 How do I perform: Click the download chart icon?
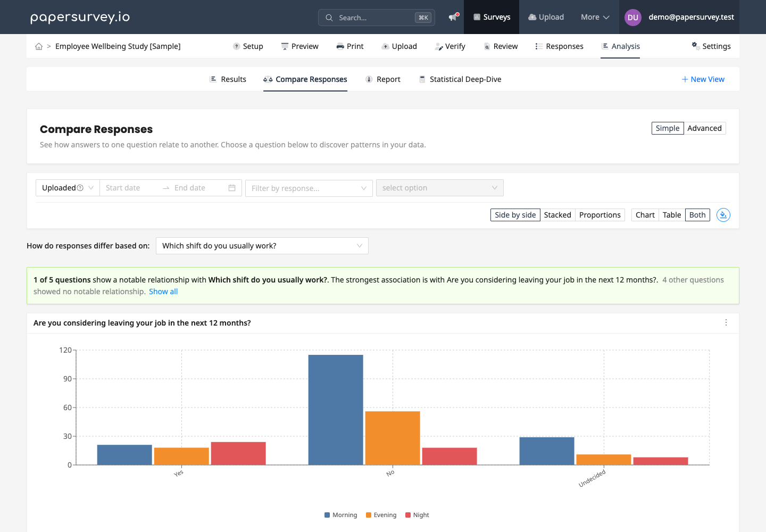(723, 215)
